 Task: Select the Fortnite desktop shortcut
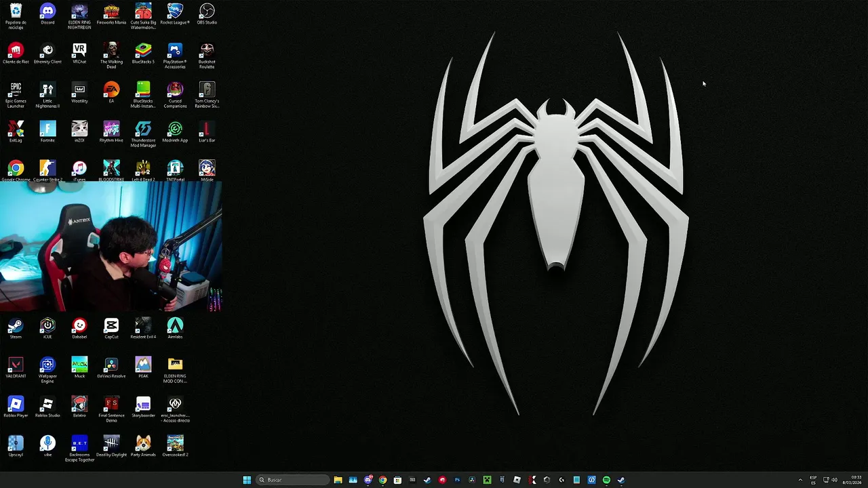point(47,132)
